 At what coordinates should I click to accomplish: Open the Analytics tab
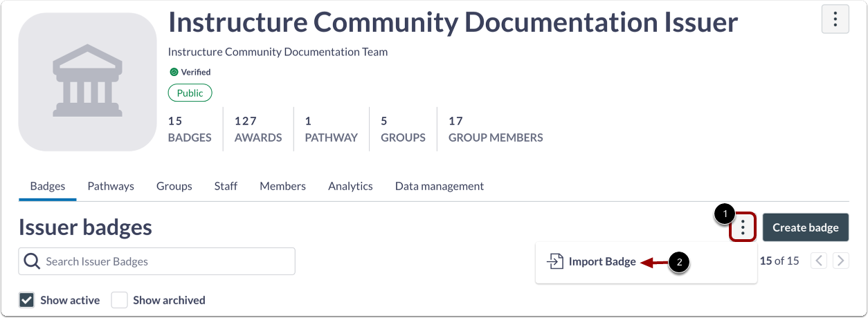350,186
